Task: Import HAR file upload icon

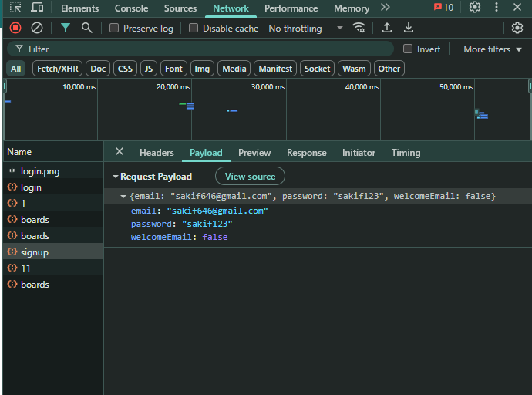Action: point(387,28)
